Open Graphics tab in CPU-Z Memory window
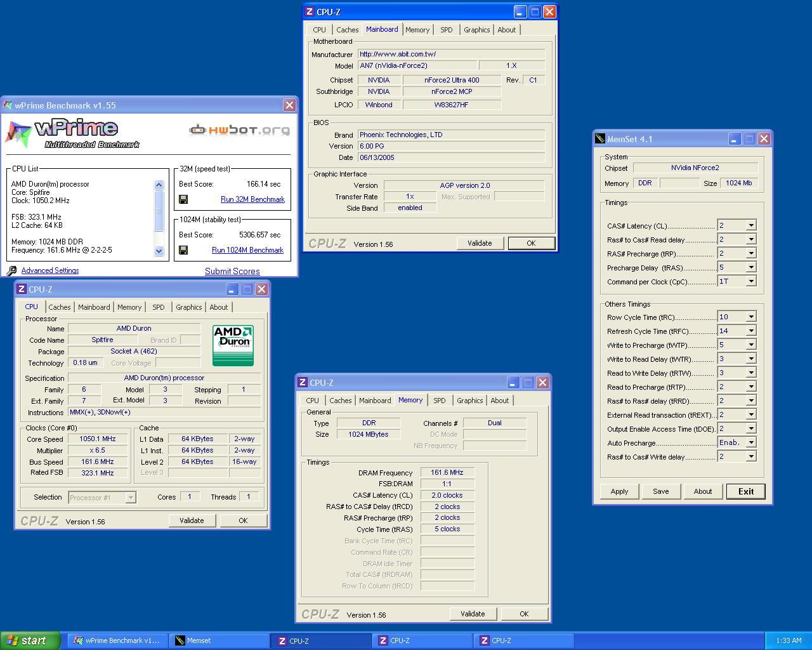Image resolution: width=812 pixels, height=650 pixels. coord(469,401)
